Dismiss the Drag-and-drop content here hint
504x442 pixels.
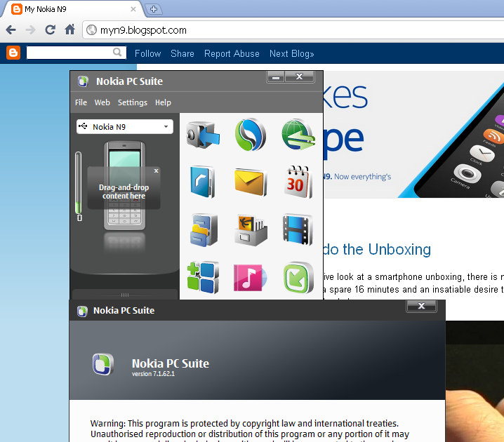tap(157, 171)
